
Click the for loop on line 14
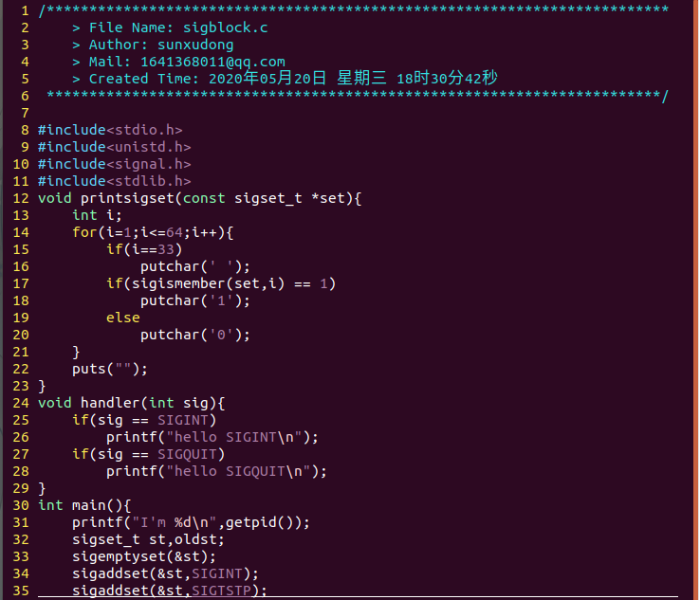[153, 232]
